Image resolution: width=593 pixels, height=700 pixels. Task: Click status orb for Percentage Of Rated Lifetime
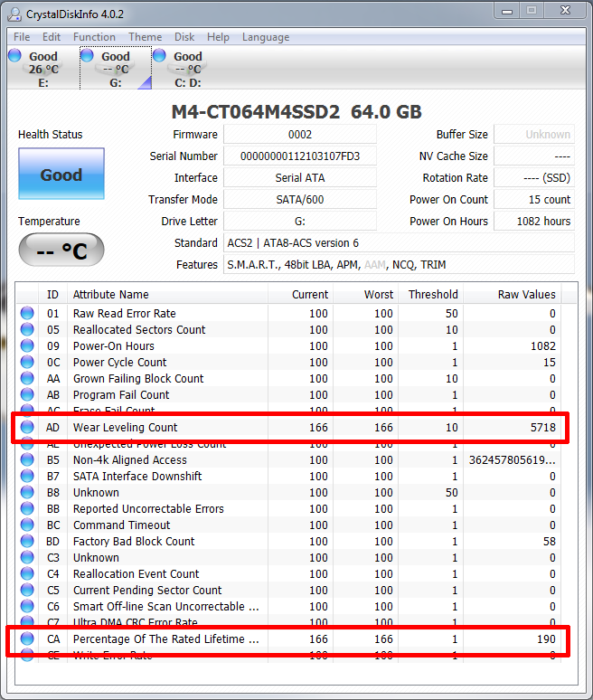tap(27, 639)
